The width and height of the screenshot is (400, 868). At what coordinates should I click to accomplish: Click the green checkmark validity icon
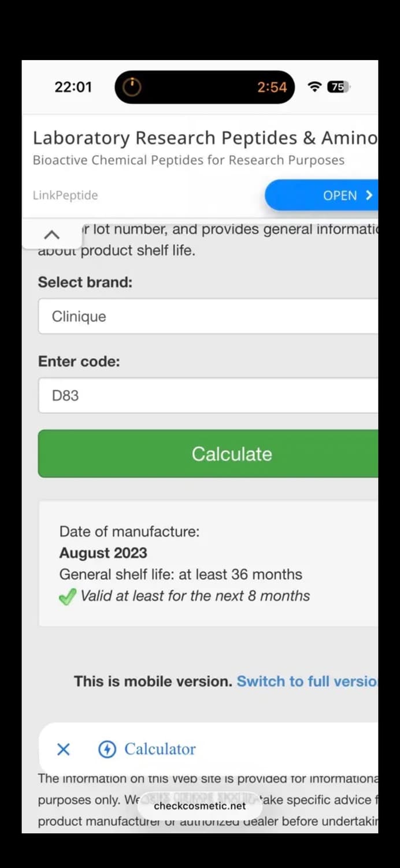(68, 597)
